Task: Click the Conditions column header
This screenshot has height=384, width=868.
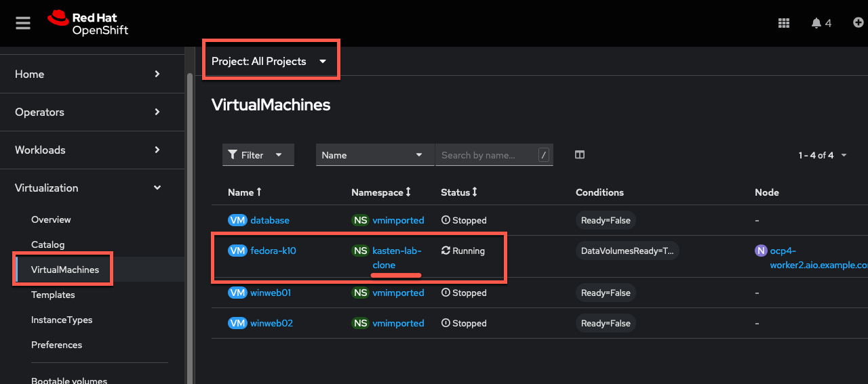Action: 599,192
